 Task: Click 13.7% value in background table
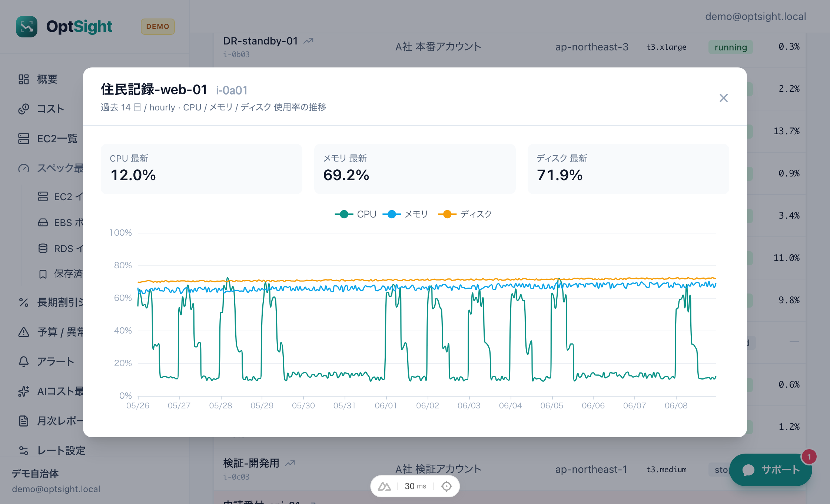point(786,131)
